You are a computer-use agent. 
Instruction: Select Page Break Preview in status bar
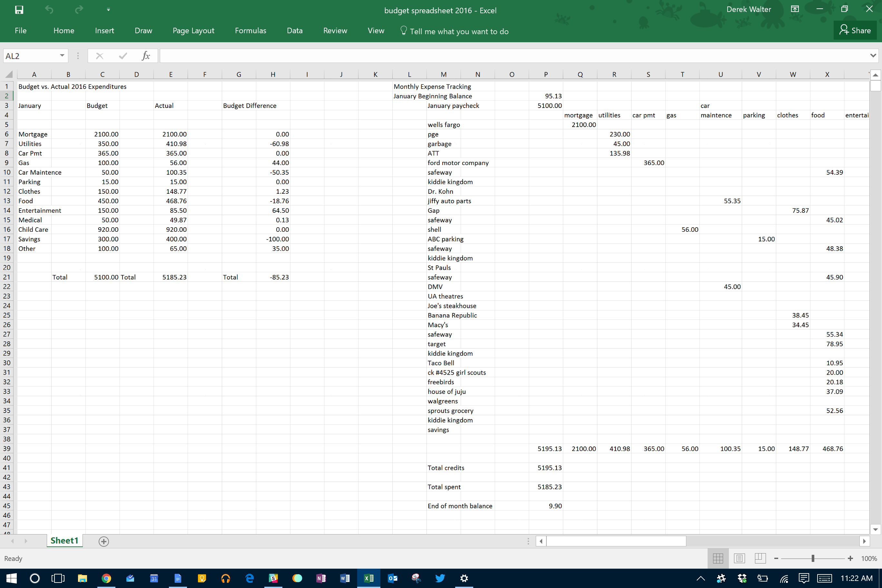(x=760, y=558)
